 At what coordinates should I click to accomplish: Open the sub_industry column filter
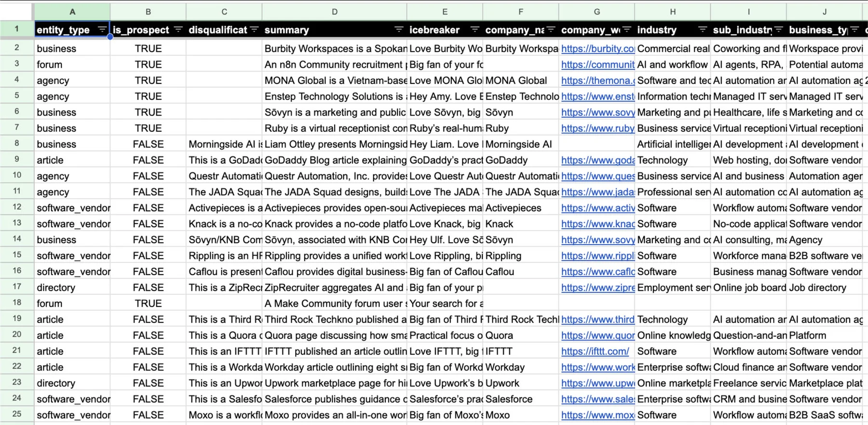pos(779,29)
